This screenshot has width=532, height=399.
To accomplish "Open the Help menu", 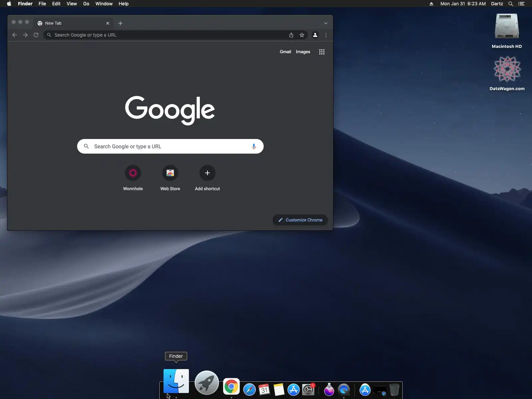I will point(123,4).
